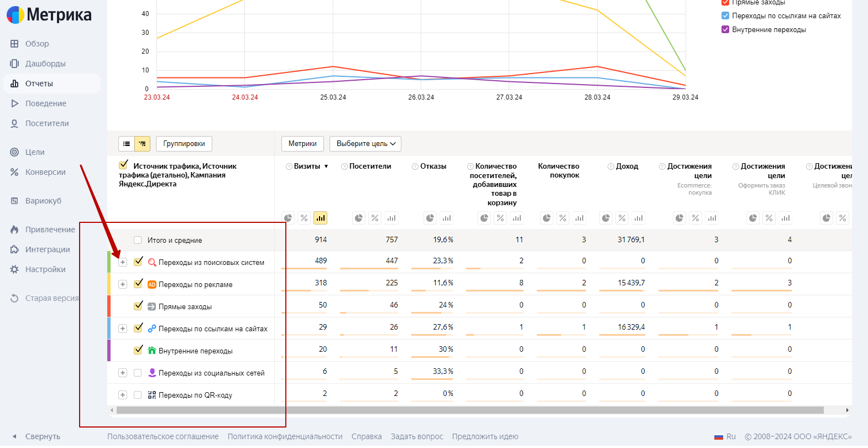Select percent icon under Количество покупок column
The height and width of the screenshot is (448, 868).
click(x=563, y=218)
